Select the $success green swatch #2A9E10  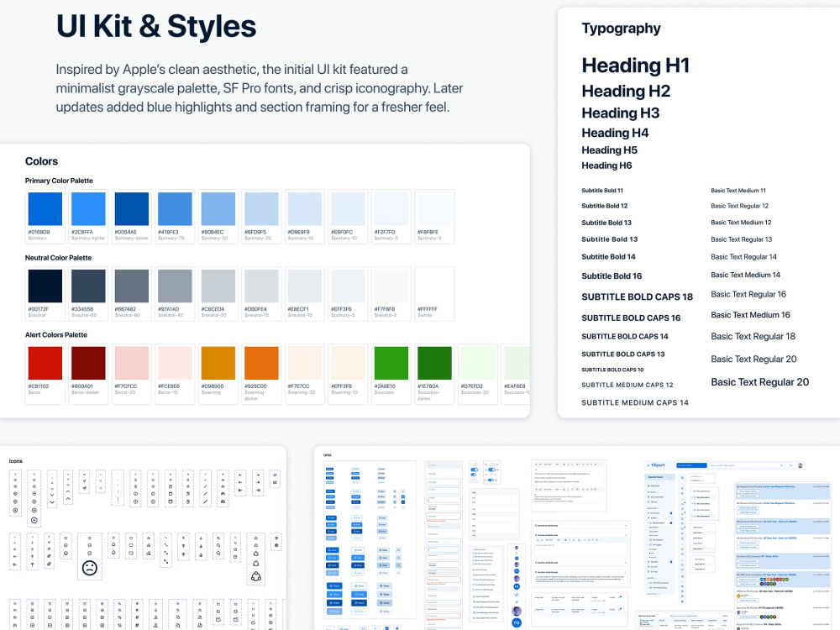pyautogui.click(x=391, y=363)
